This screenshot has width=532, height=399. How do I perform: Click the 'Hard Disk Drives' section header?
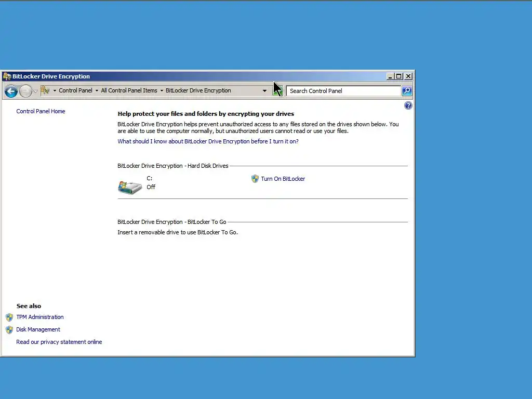172,166
